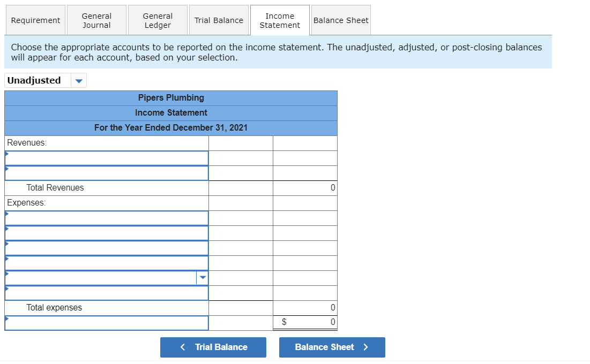Click the blue prompt icon on third expense row
This screenshot has width=590, height=364.
click(x=6, y=245)
